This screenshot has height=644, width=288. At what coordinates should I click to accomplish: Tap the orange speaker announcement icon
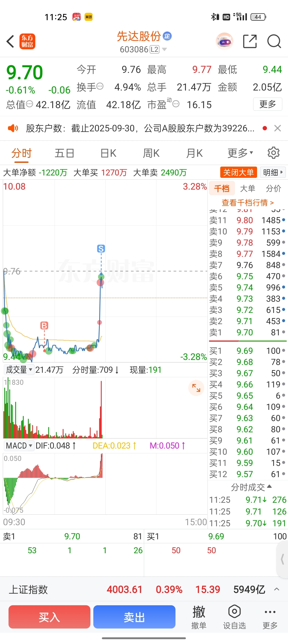[13, 128]
